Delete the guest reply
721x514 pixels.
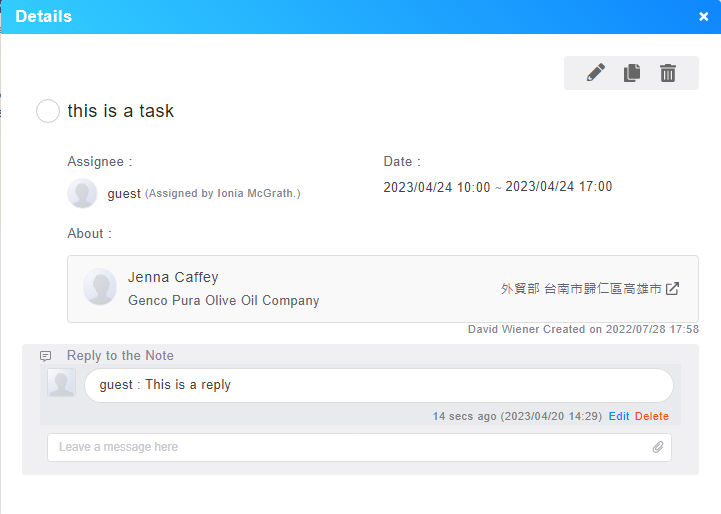(x=652, y=416)
